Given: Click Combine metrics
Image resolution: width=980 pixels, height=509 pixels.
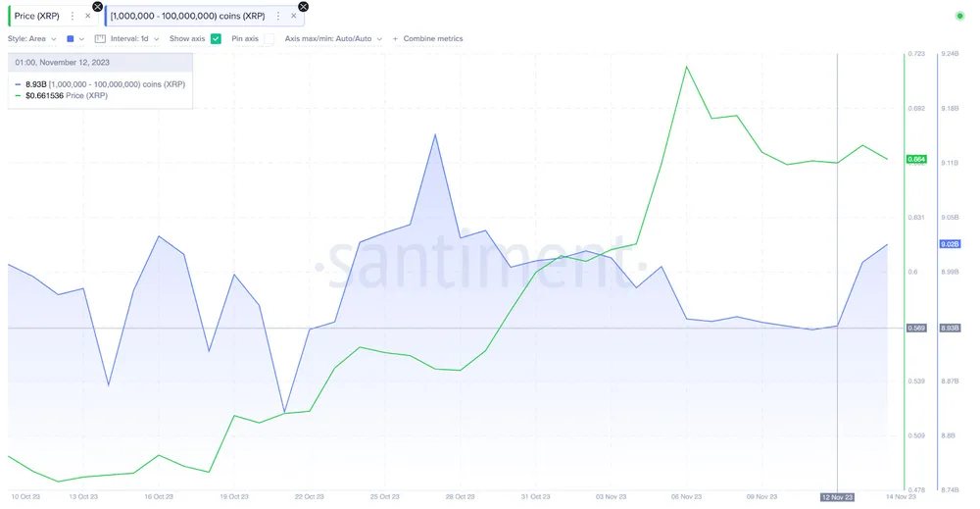Looking at the screenshot, I should [x=433, y=39].
